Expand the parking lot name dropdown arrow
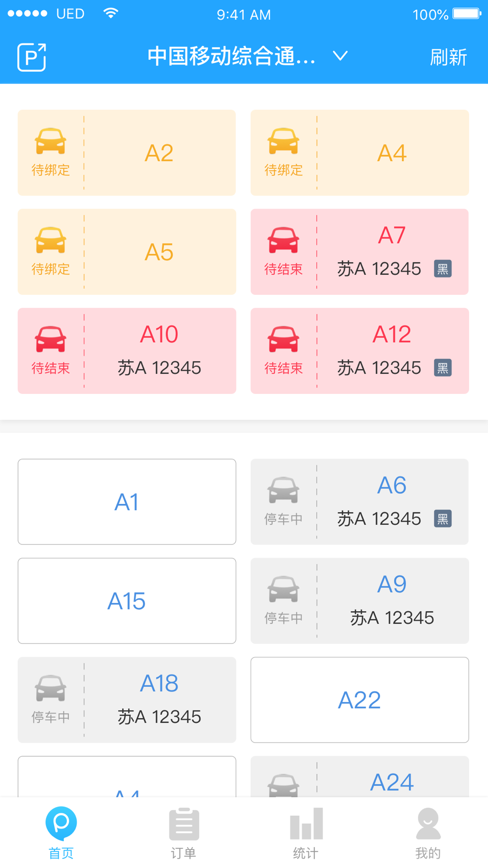This screenshot has height=868, width=488. coord(340,56)
